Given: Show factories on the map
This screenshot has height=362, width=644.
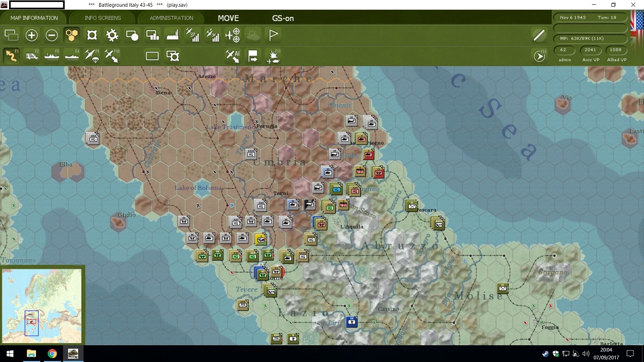Looking at the screenshot, I should click(172, 35).
